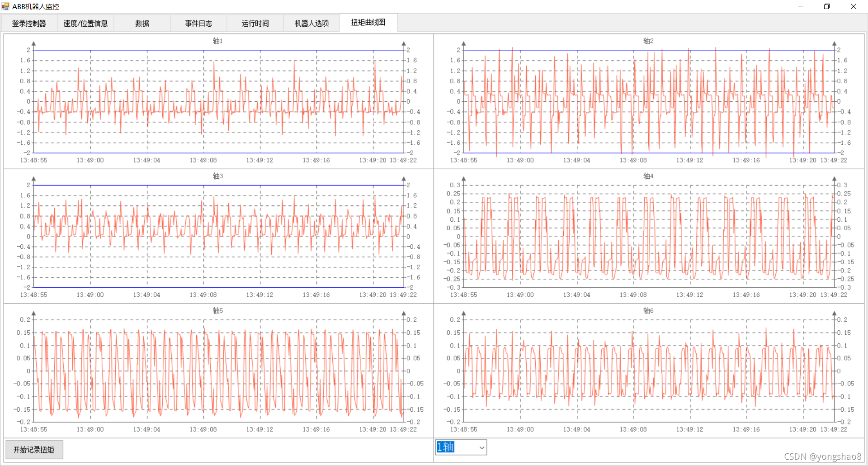Click the 轴5 chart title
The height and width of the screenshot is (466, 868).
point(218,310)
